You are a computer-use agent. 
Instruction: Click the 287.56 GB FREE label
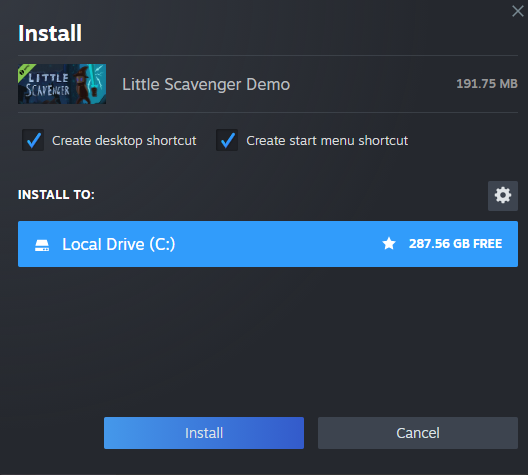[x=455, y=243]
